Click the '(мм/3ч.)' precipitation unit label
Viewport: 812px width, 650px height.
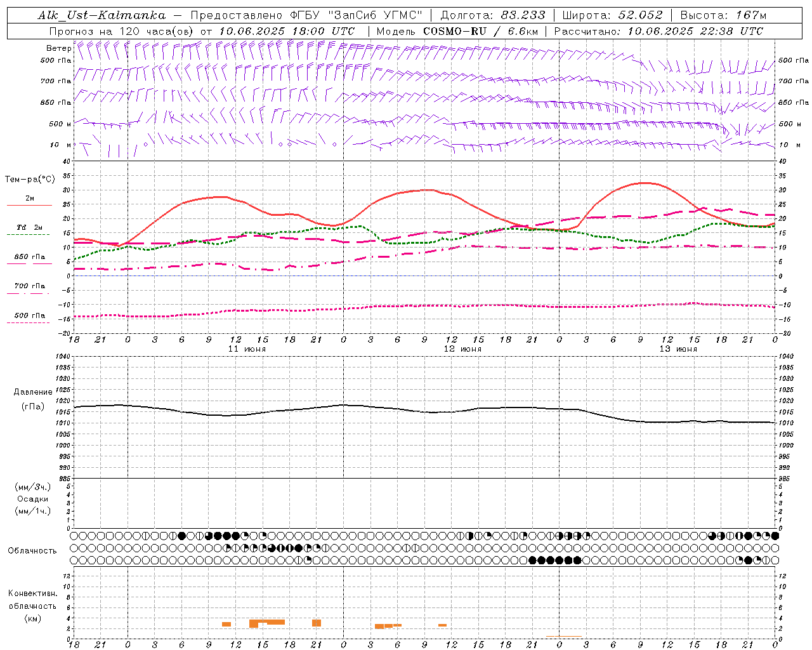pyautogui.click(x=33, y=487)
